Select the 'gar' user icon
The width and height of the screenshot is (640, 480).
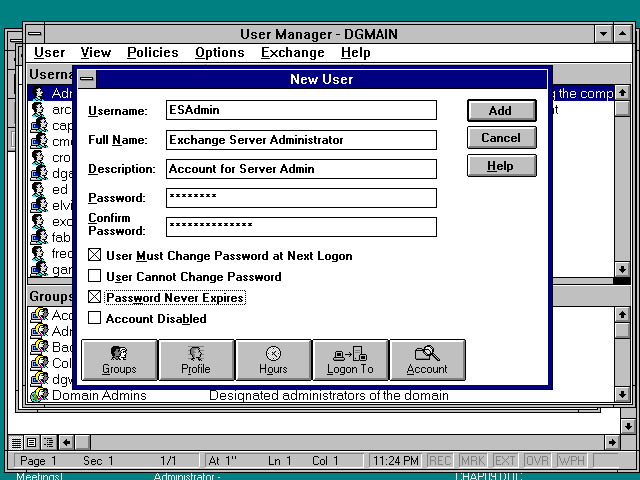[x=39, y=269]
